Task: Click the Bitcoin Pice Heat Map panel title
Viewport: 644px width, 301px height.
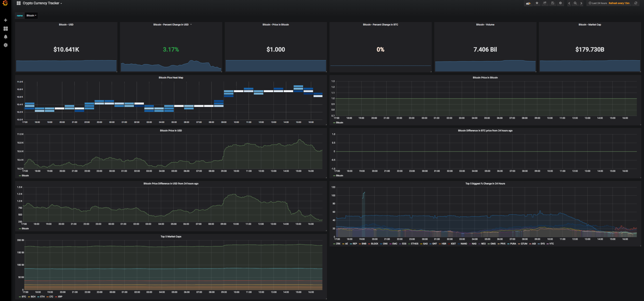Action: pyautogui.click(x=171, y=78)
